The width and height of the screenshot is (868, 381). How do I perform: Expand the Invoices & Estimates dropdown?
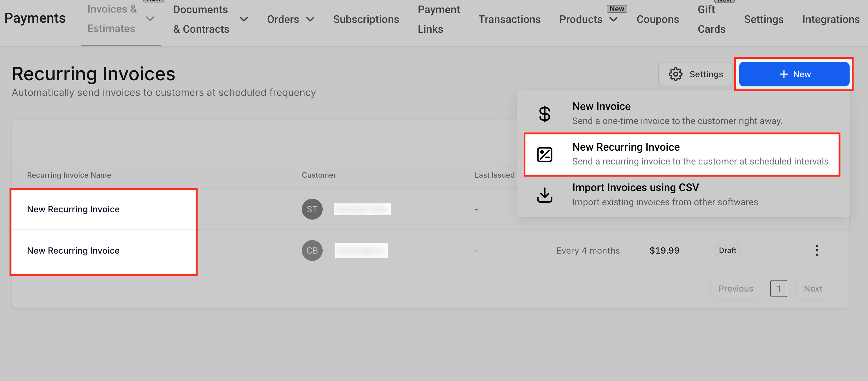click(150, 19)
